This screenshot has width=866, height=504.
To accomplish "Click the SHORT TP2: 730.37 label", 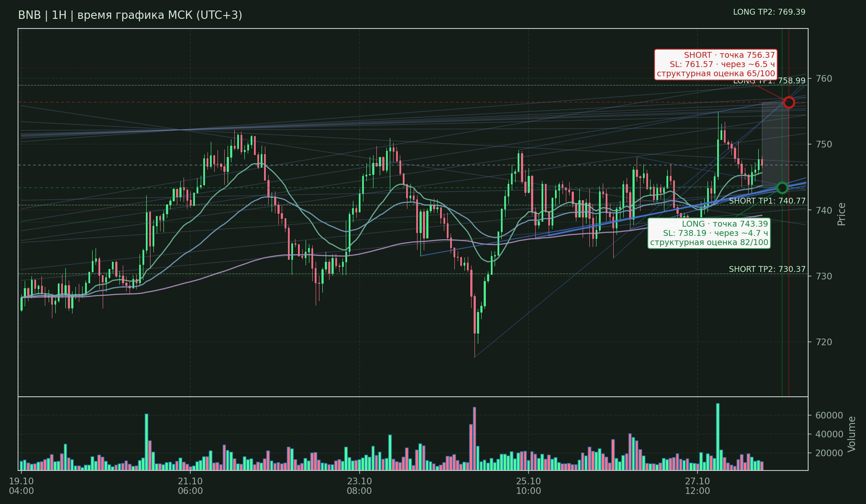I will click(767, 269).
